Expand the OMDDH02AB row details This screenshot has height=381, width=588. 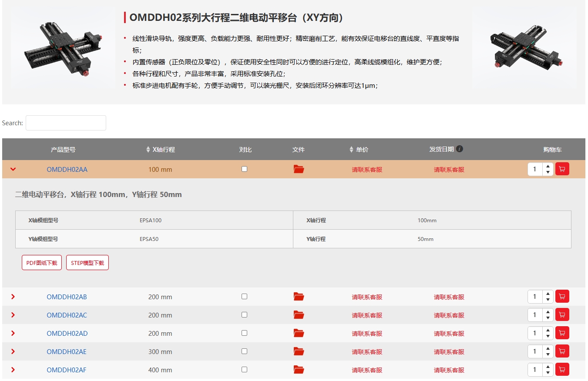click(13, 297)
